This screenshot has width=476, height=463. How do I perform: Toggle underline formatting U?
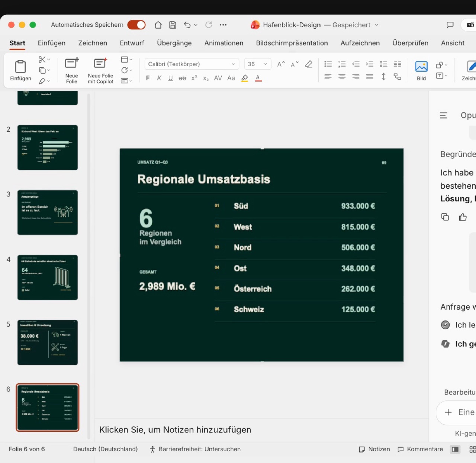point(171,78)
